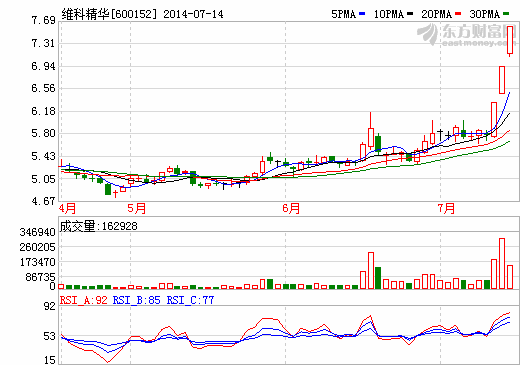520x365 pixels.
Task: Click the 20PMA red legend swatch
Action: (458, 14)
